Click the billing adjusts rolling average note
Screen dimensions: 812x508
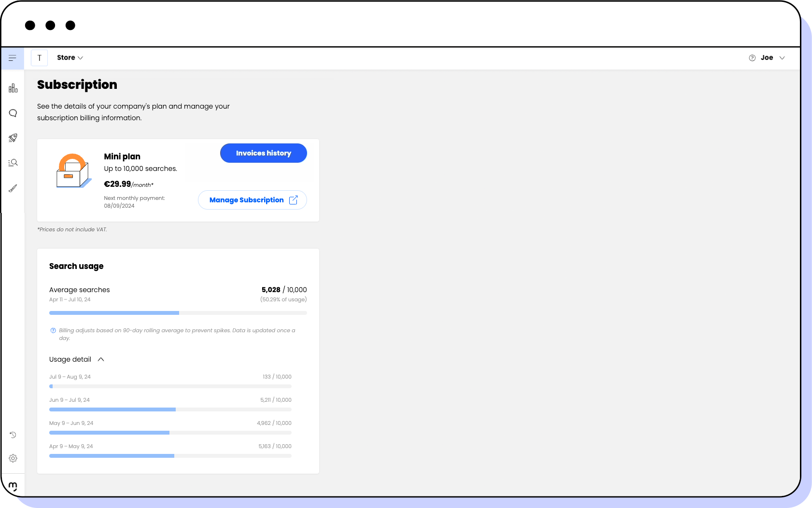[x=177, y=334]
